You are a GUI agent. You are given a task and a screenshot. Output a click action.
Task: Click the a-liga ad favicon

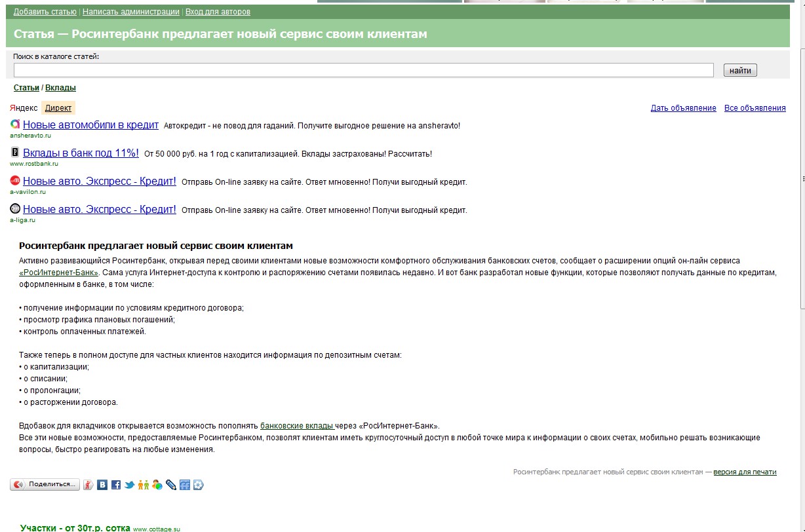(x=15, y=209)
